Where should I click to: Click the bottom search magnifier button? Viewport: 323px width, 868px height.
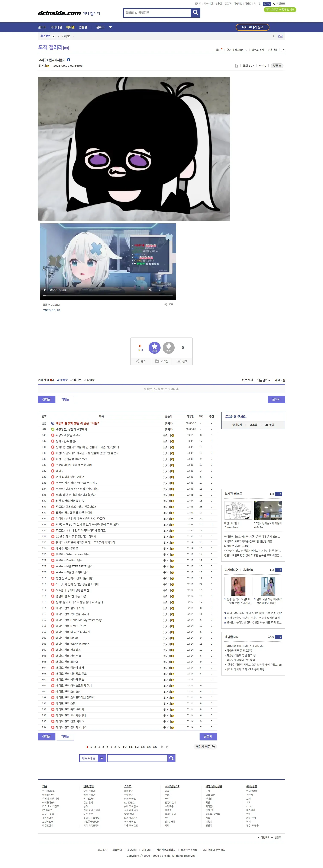171,758
